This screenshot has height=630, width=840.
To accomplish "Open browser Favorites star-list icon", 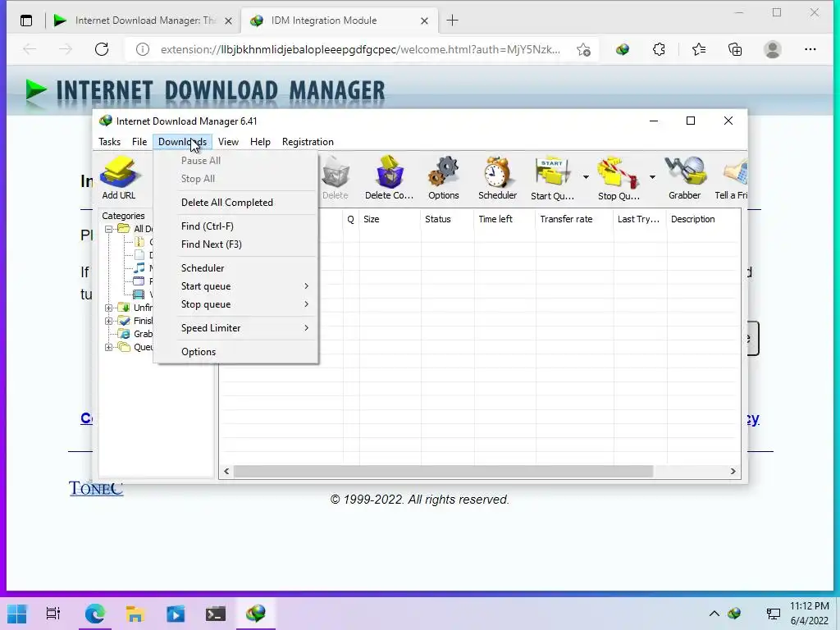I will (x=699, y=49).
